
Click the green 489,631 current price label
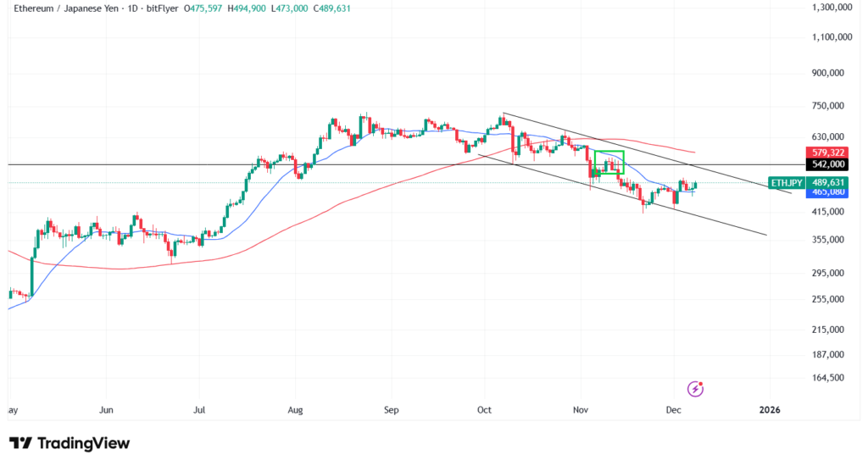coord(826,182)
